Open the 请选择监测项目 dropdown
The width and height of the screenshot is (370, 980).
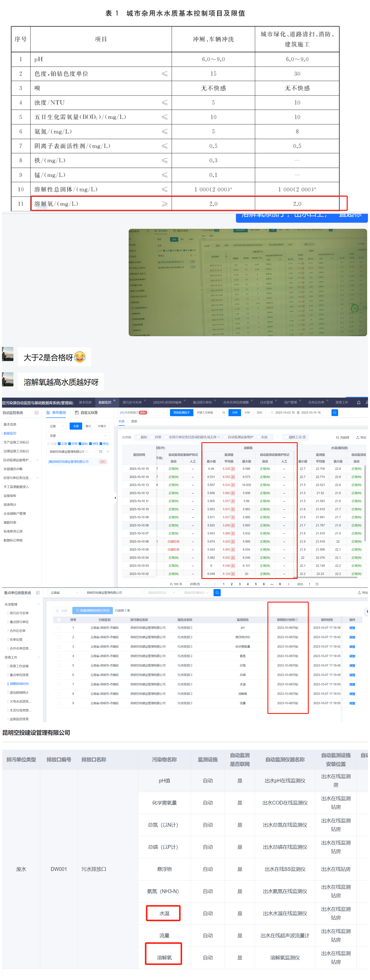pyautogui.click(x=196, y=593)
